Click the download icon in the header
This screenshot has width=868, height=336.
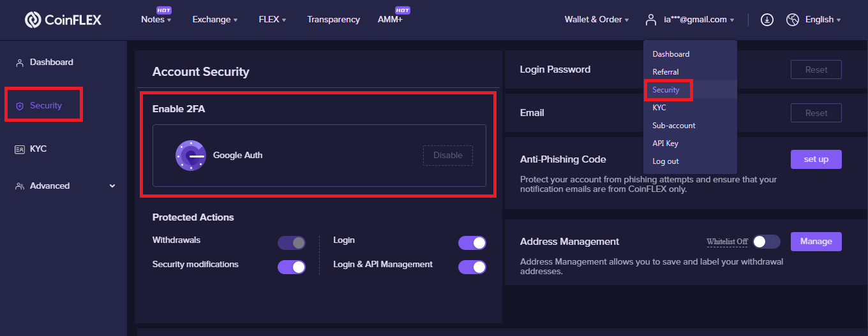767,20
